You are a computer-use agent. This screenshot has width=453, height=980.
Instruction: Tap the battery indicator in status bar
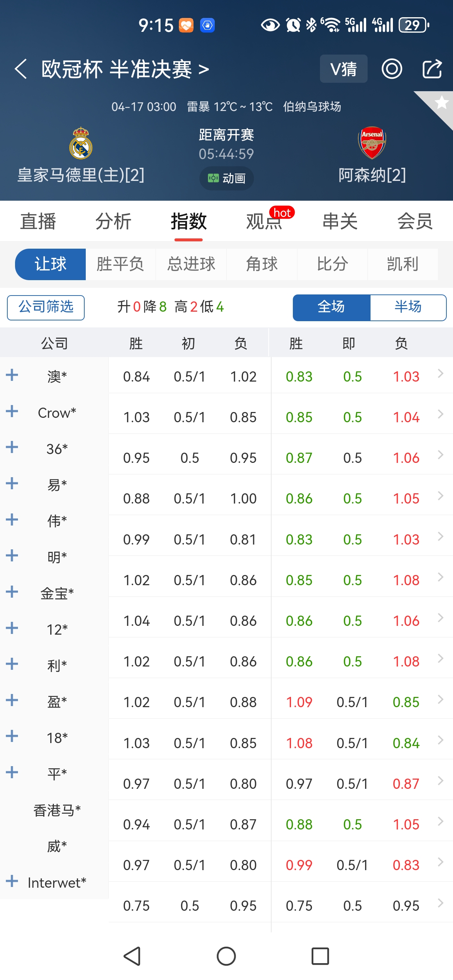(x=414, y=26)
